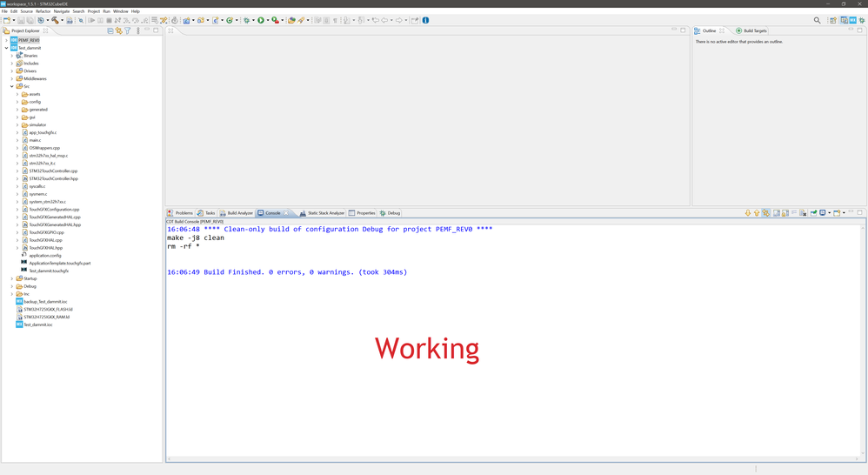This screenshot has width=868, height=475.
Task: Toggle Link with Editor in Project Explorer
Action: coord(118,30)
